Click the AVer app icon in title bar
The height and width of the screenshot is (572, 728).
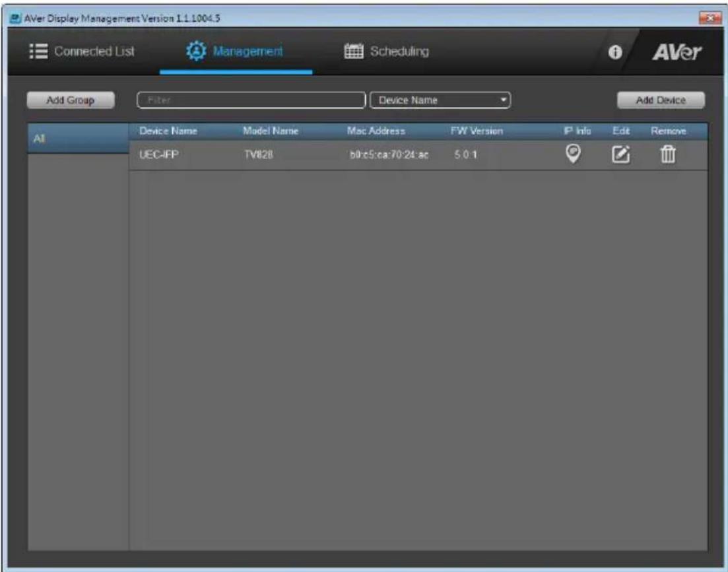click(16, 18)
